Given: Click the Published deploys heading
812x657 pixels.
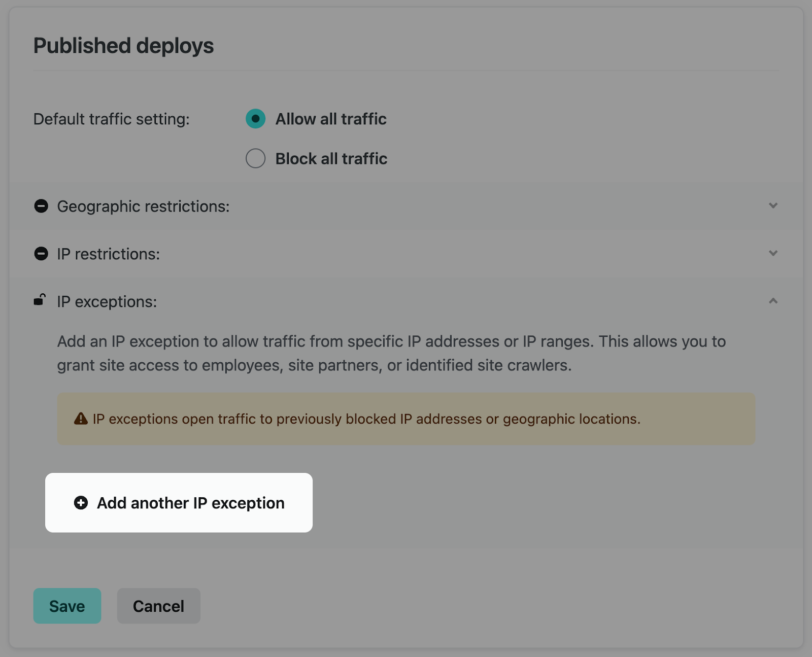Looking at the screenshot, I should [123, 46].
